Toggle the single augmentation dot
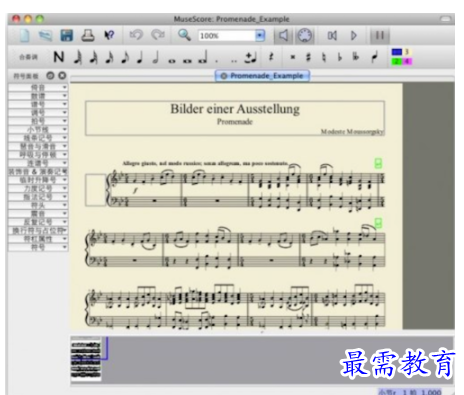 tap(217, 61)
